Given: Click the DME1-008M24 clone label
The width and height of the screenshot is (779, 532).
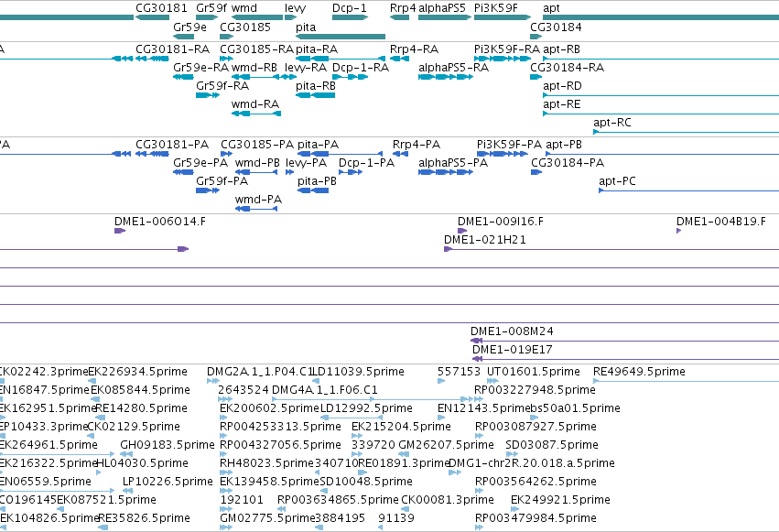Looking at the screenshot, I should [x=512, y=331].
